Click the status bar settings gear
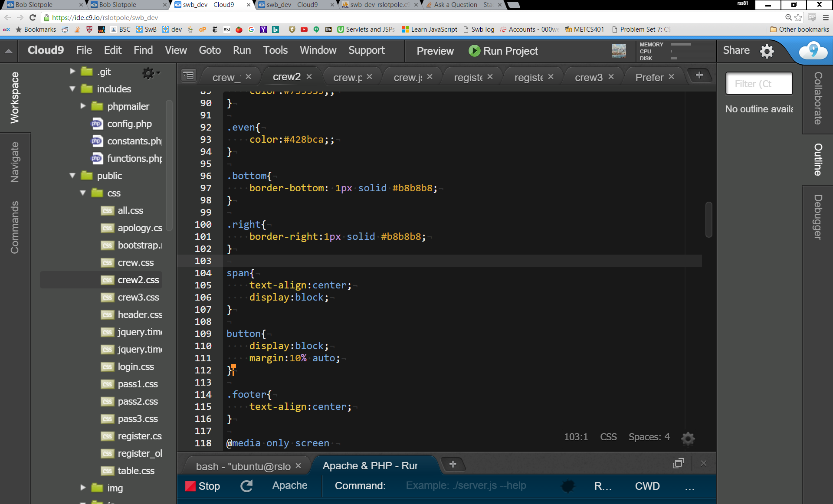 point(688,438)
